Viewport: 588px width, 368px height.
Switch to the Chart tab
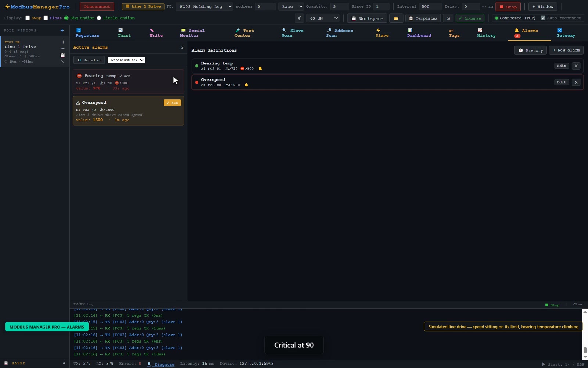click(124, 33)
